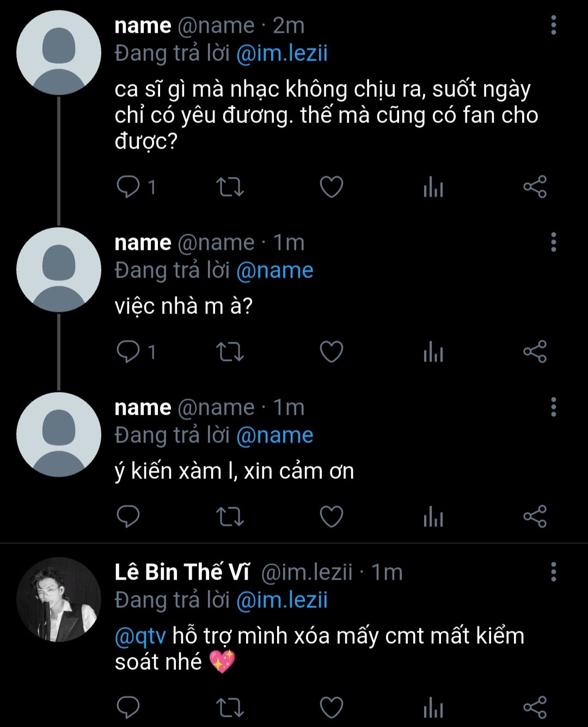Open profile name 'Lê Bin Thế Vĩ'
Image resolution: width=588 pixels, height=727 pixels.
pyautogui.click(x=182, y=572)
